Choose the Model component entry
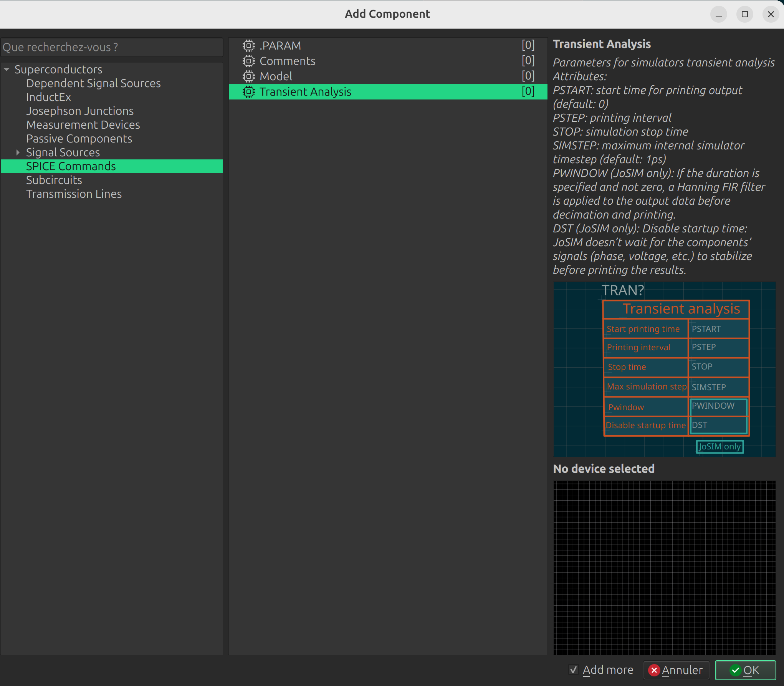This screenshot has width=784, height=686. coord(388,76)
